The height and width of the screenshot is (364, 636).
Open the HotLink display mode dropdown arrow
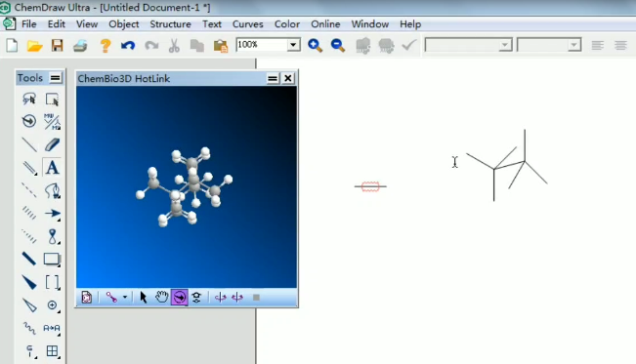click(125, 297)
